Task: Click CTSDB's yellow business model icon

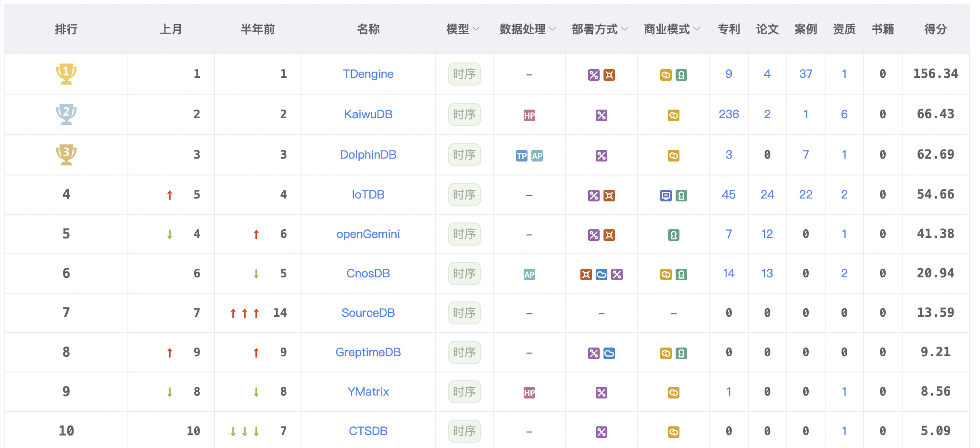Action: 674,432
